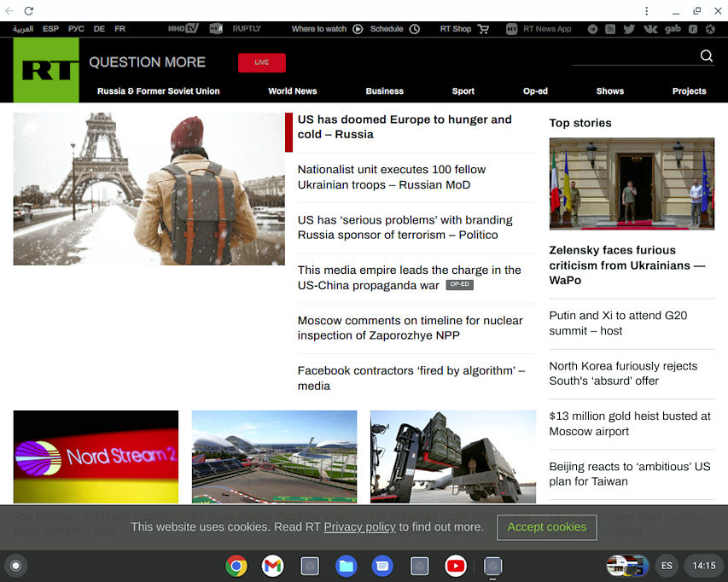Open 'Facebook contractors fired by algorithm' story
The image size is (728, 582).
pos(411,378)
